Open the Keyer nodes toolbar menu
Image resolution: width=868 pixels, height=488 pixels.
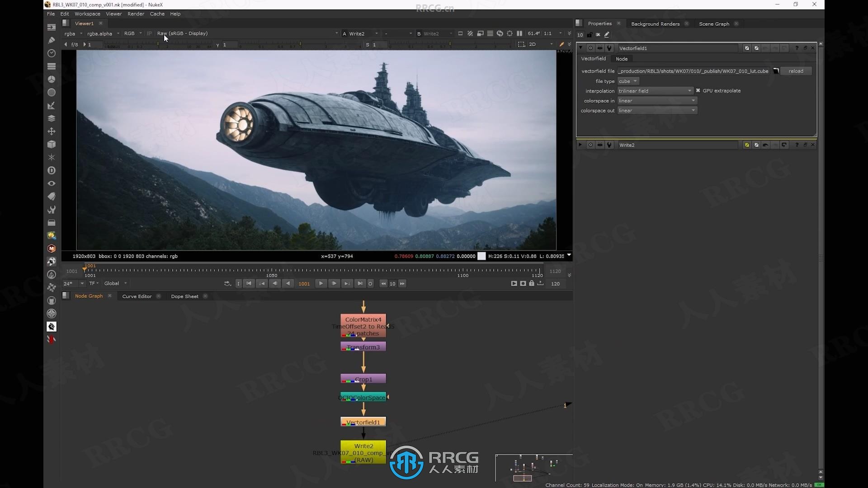click(x=52, y=105)
